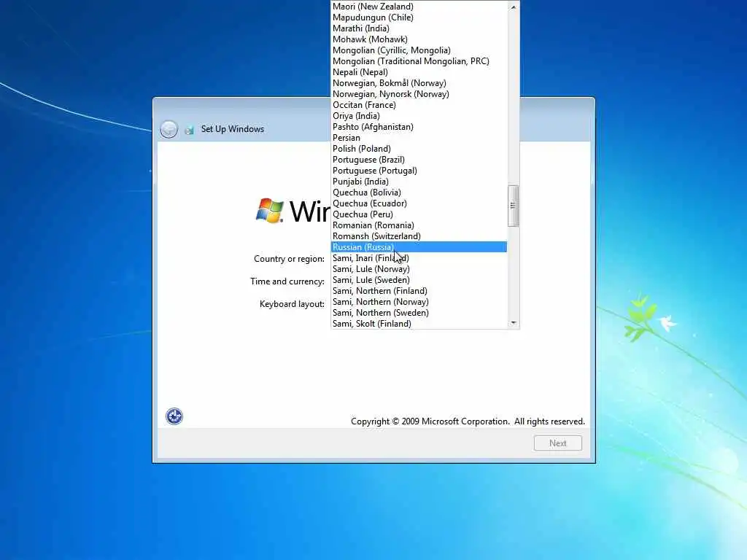Select Mongolian (Traditional Mongolian, PRC)

(x=419, y=61)
